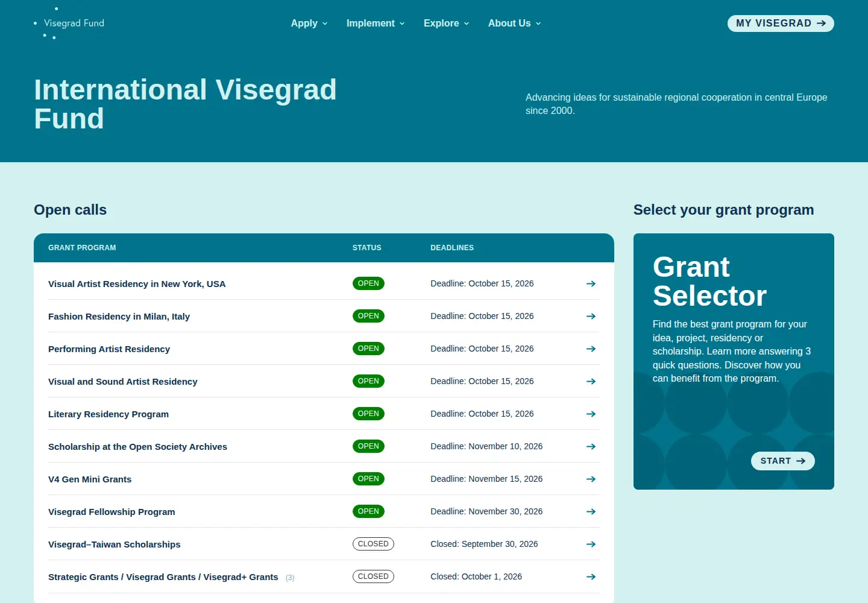Click CLOSED badge in Strategic Grants row

[x=373, y=576]
